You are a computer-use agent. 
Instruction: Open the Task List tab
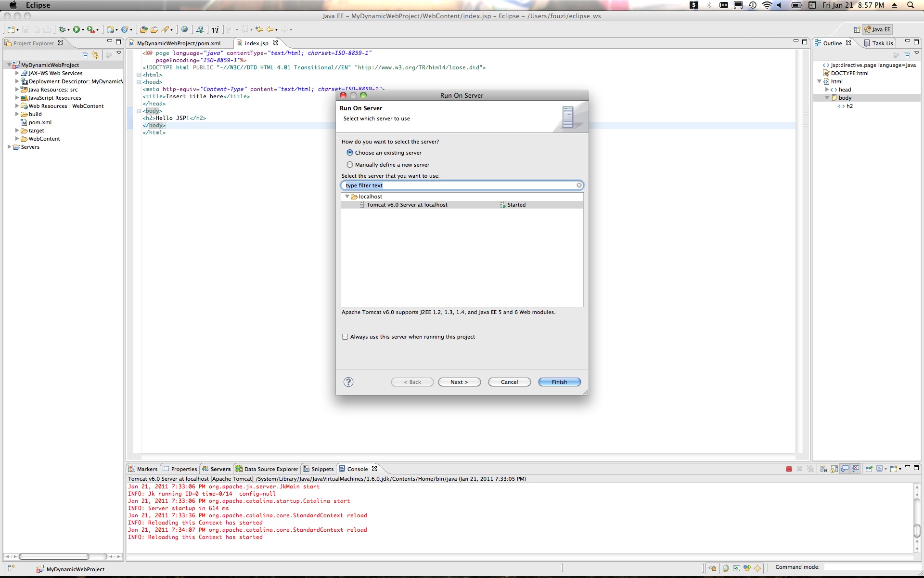pyautogui.click(x=878, y=43)
